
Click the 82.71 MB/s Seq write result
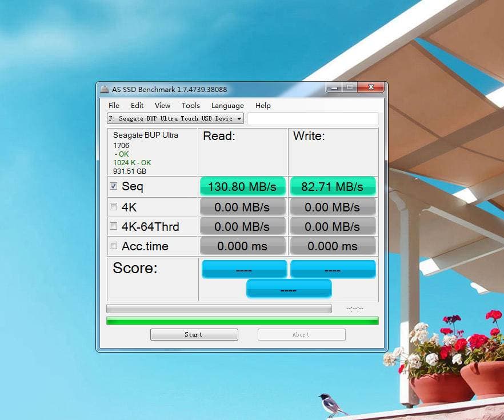[x=333, y=186]
